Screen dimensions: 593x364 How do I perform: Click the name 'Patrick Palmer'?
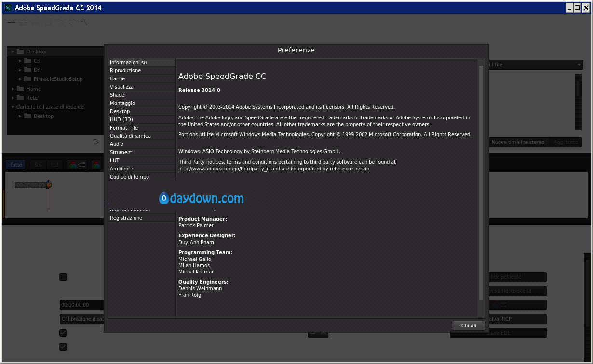(196, 225)
